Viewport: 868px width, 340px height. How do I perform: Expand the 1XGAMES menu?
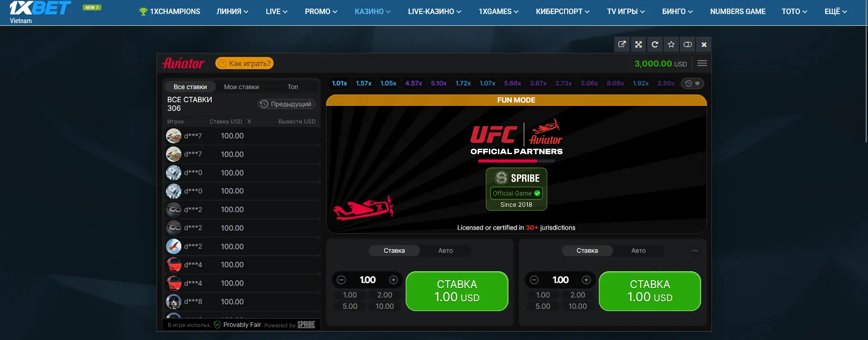click(x=499, y=11)
